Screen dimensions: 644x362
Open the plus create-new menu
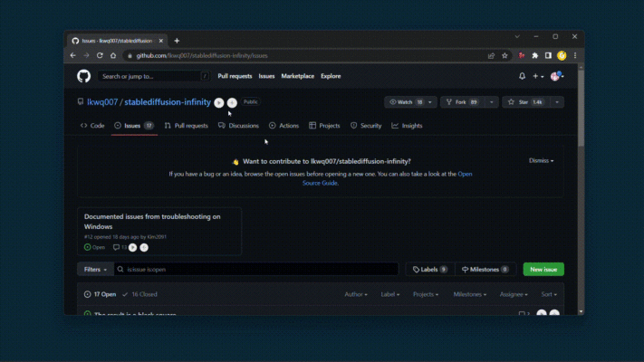(x=538, y=76)
